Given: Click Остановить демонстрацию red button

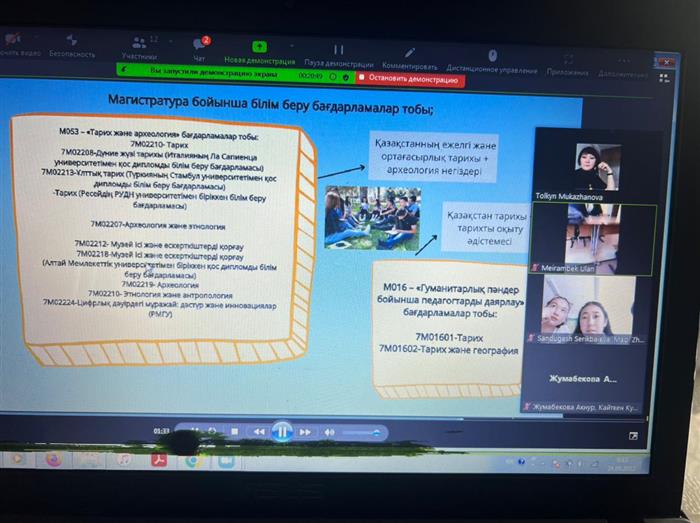Looking at the screenshot, I should tap(412, 78).
